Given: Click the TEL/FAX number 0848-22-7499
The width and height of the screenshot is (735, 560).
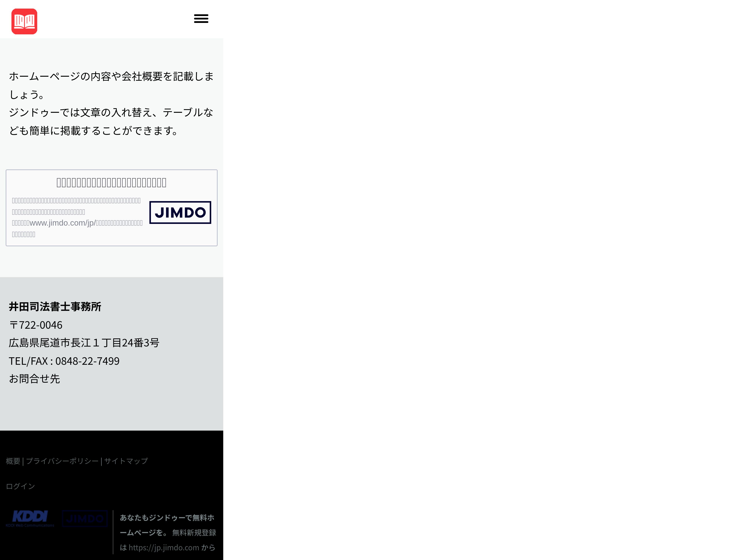Looking at the screenshot, I should coord(87,361).
